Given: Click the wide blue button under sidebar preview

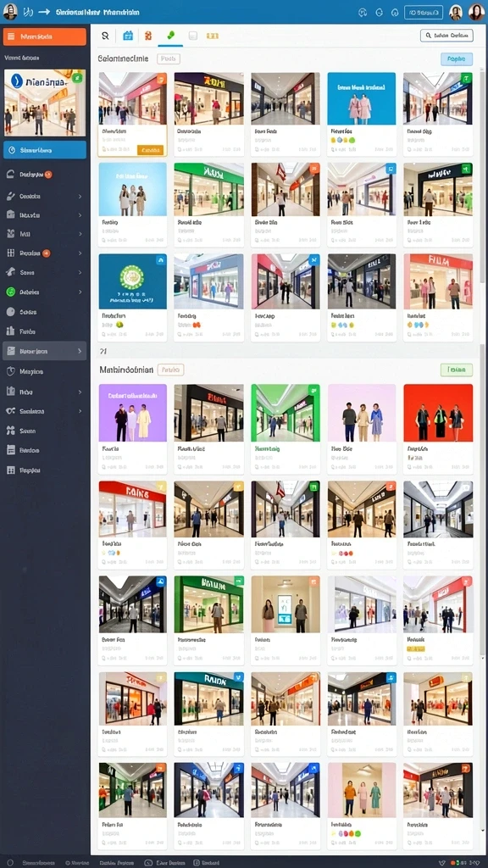Looking at the screenshot, I should (45, 150).
